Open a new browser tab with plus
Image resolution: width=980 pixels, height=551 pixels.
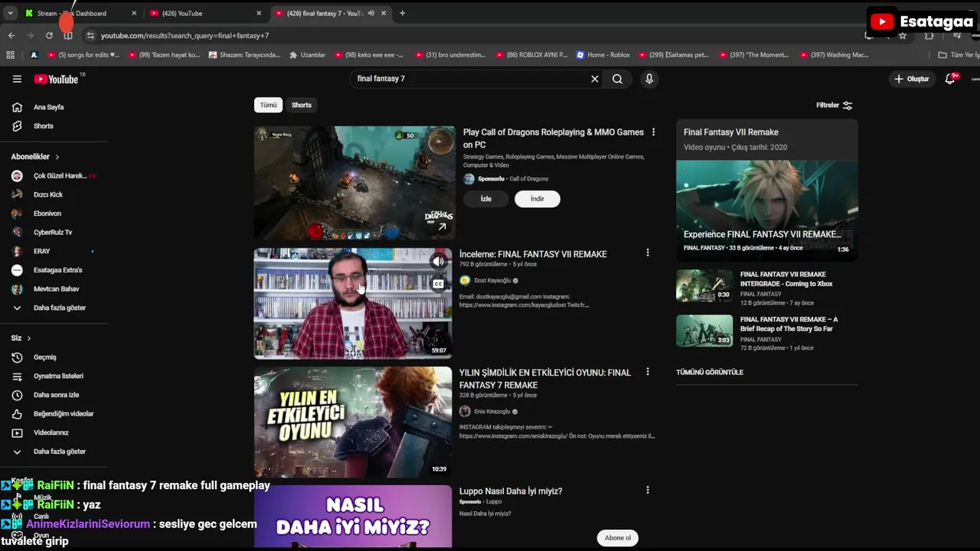402,13
